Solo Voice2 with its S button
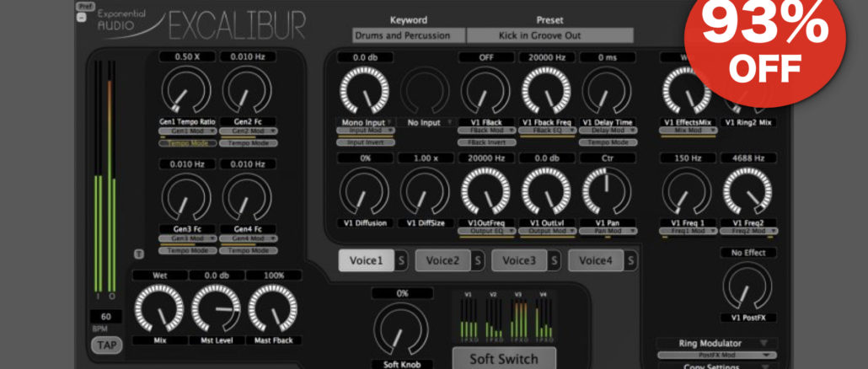This screenshot has height=369, width=868. 478,260
